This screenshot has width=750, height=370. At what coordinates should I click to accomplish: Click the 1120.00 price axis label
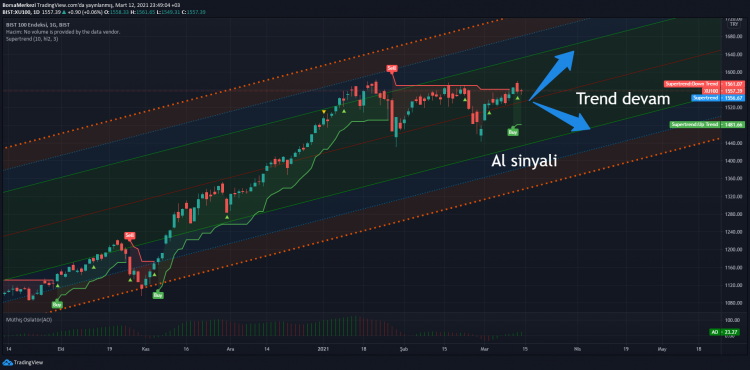pos(733,285)
